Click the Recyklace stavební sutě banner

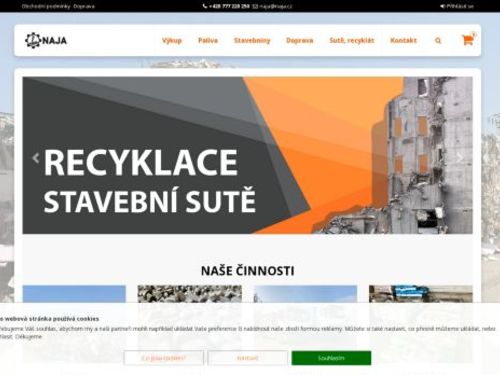point(247,155)
